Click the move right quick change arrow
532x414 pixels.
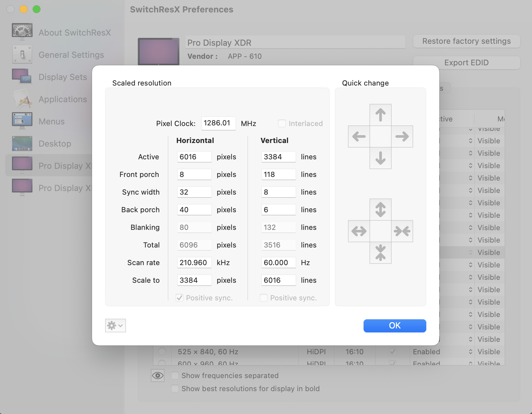coord(402,136)
